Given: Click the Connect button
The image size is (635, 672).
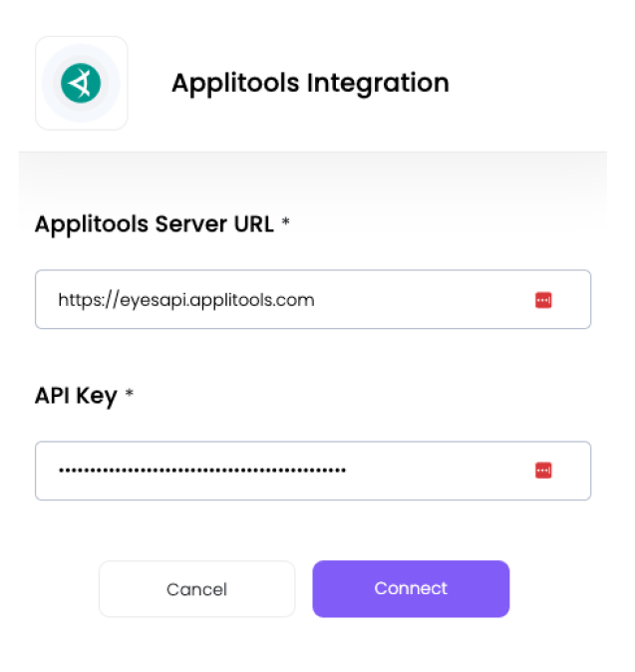Looking at the screenshot, I should (x=411, y=589).
